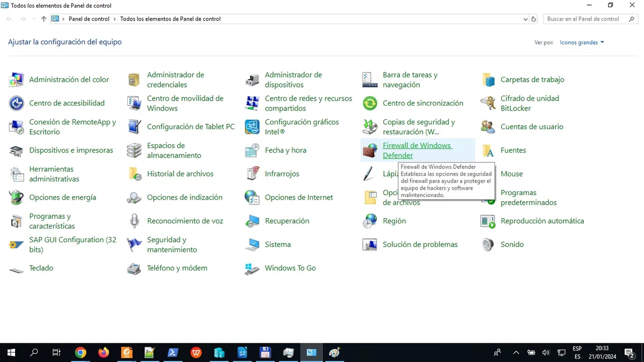Open Centro de accesibilidad icon
The width and height of the screenshot is (644, 362).
[17, 103]
